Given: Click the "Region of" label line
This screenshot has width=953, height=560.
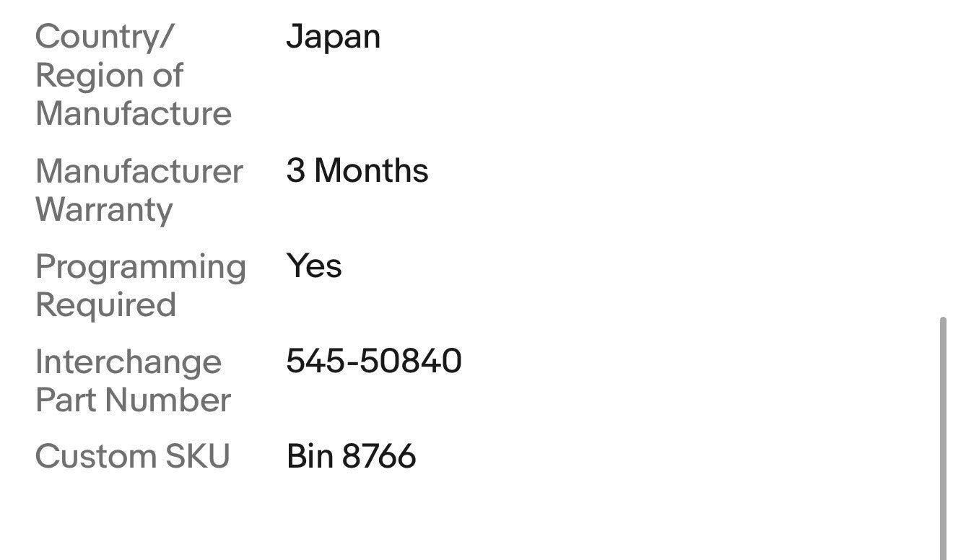Looking at the screenshot, I should [109, 75].
